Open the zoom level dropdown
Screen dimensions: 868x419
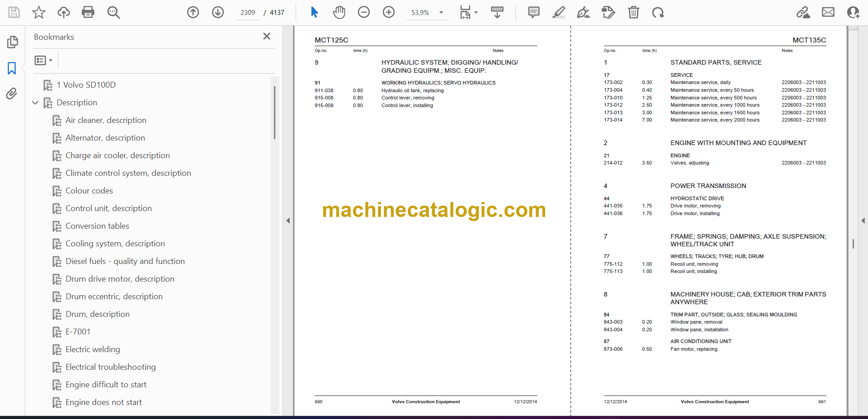441,13
